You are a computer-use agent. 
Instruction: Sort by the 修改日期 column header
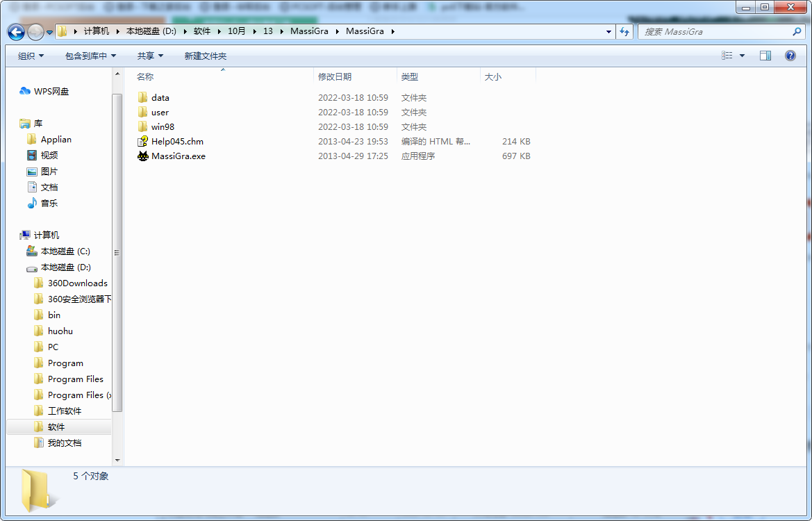click(x=355, y=76)
